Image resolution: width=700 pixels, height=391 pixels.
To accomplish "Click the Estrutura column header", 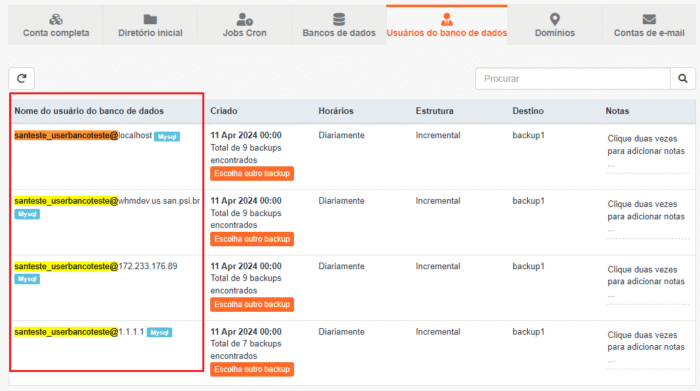I will coord(434,111).
